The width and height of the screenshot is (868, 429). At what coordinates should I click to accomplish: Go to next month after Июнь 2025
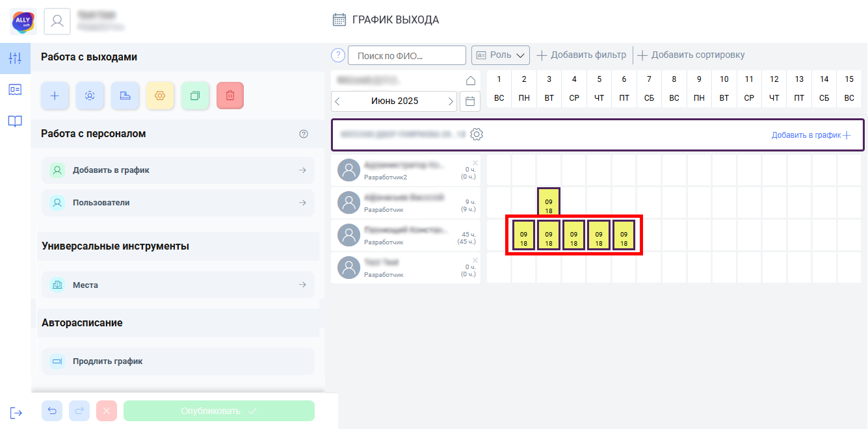tap(451, 101)
